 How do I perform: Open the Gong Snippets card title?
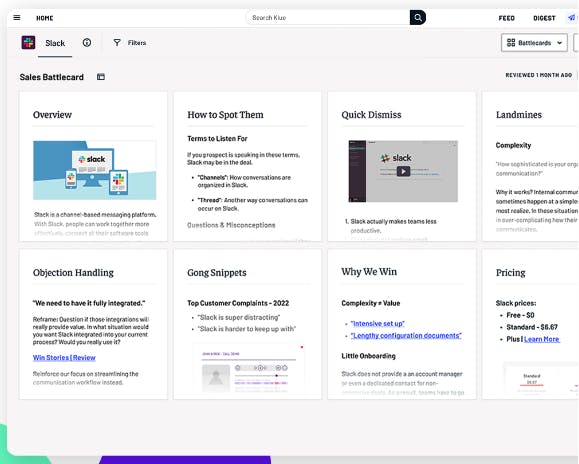(x=217, y=273)
